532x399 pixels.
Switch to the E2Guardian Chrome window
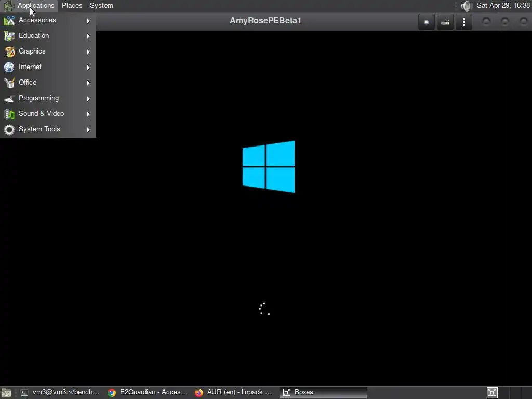[148, 392]
